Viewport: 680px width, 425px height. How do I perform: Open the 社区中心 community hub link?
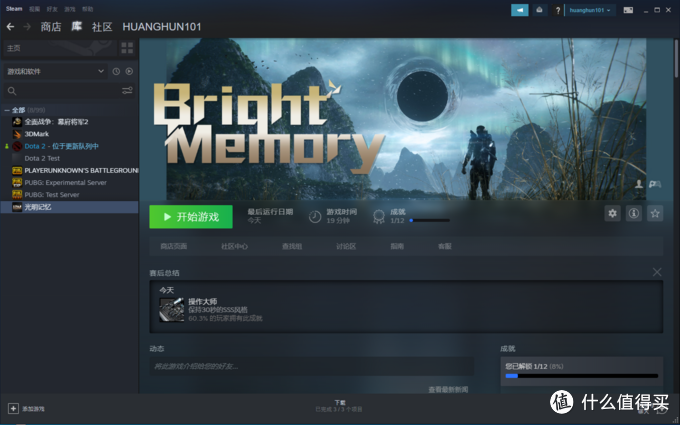[x=234, y=246]
